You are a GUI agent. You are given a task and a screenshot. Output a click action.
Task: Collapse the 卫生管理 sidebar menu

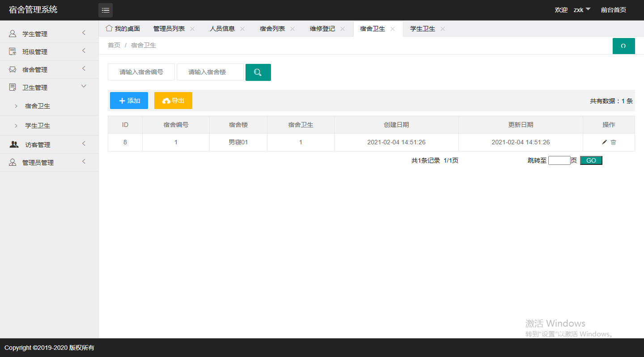pos(49,88)
